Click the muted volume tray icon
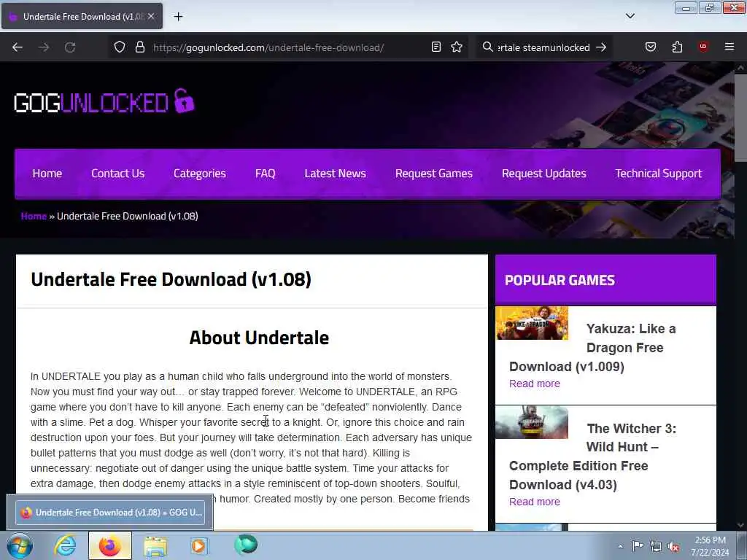Screen dimensions: 747x560 click(673, 547)
